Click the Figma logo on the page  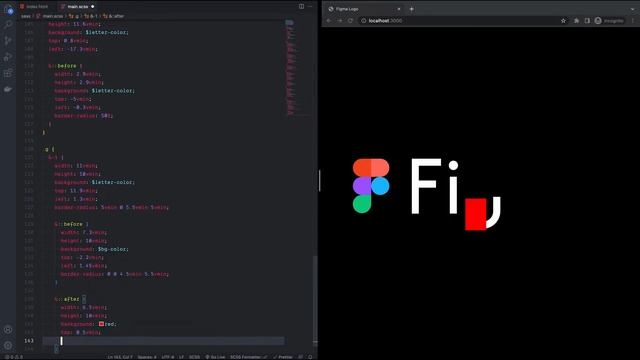tap(371, 186)
